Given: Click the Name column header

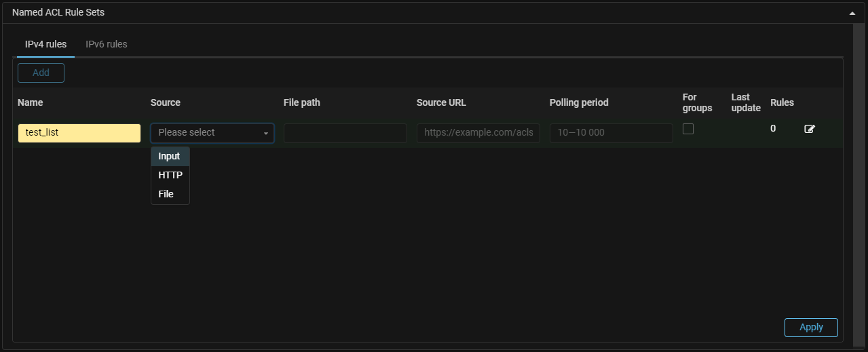Looking at the screenshot, I should [x=31, y=102].
